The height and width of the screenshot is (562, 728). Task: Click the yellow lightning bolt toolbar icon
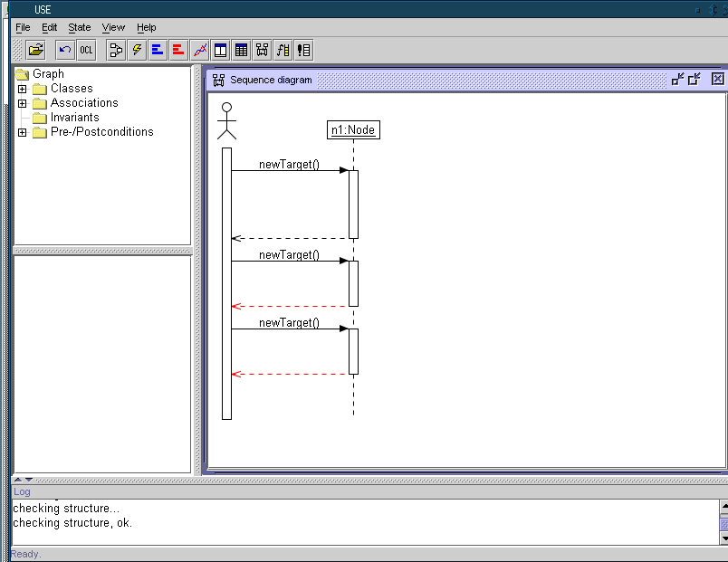(x=138, y=50)
